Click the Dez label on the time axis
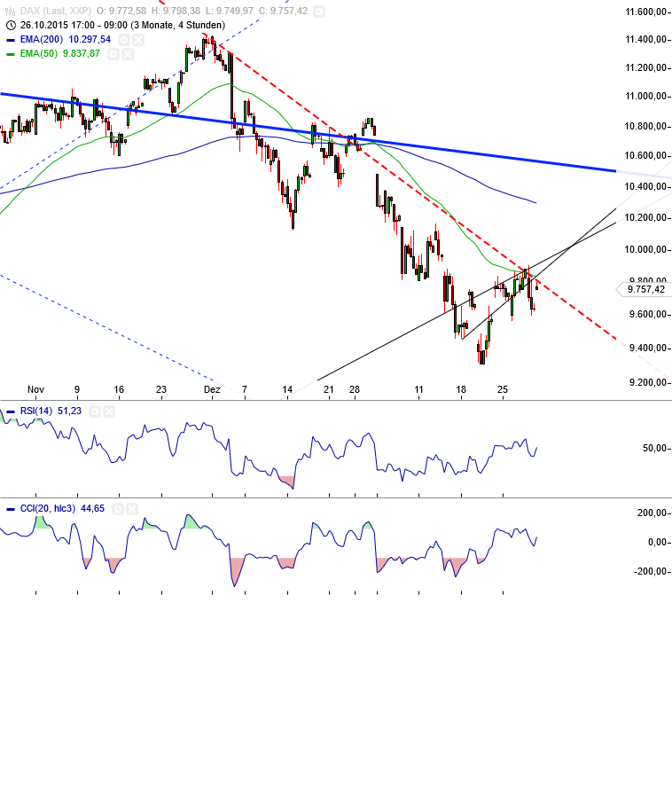672x791 pixels. 212,389
